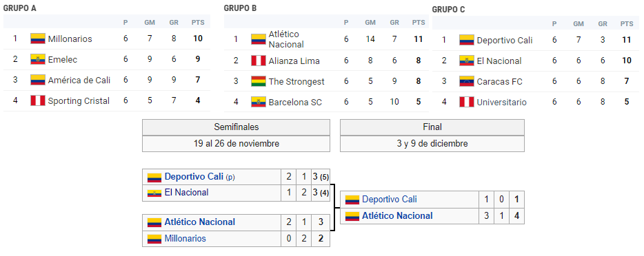Click the Peru flag next to Sporting Cristal
The height and width of the screenshot is (256, 644).
[x=38, y=100]
